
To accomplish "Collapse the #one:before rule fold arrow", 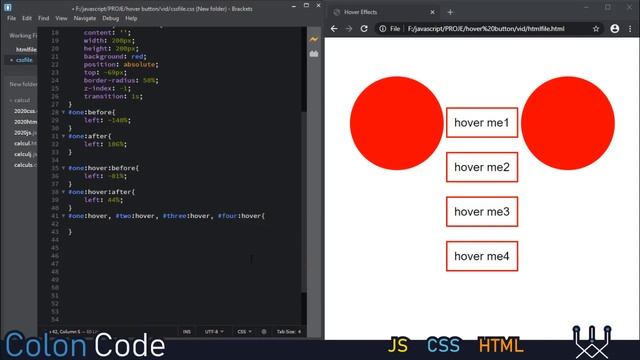I will pos(63,112).
